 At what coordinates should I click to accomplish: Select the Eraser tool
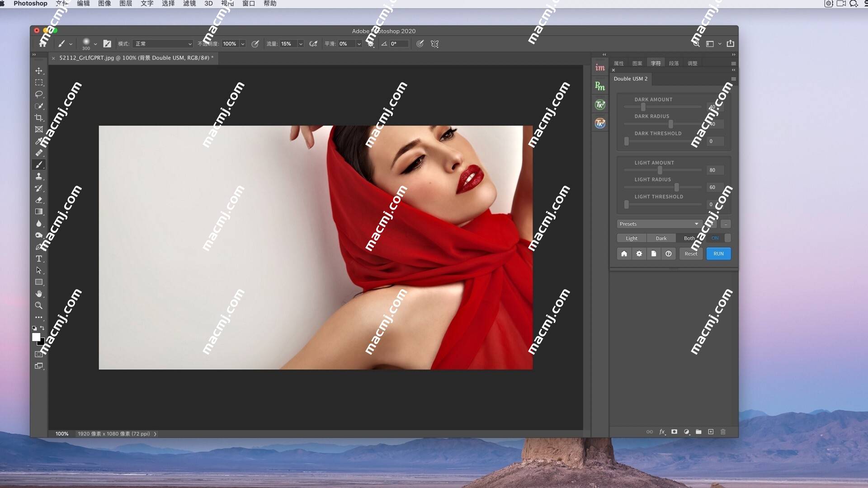coord(39,200)
